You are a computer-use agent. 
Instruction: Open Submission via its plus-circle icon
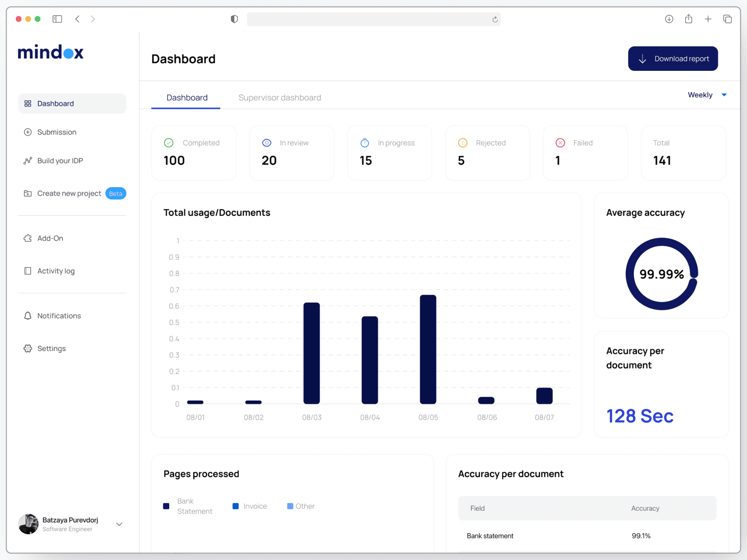(28, 132)
